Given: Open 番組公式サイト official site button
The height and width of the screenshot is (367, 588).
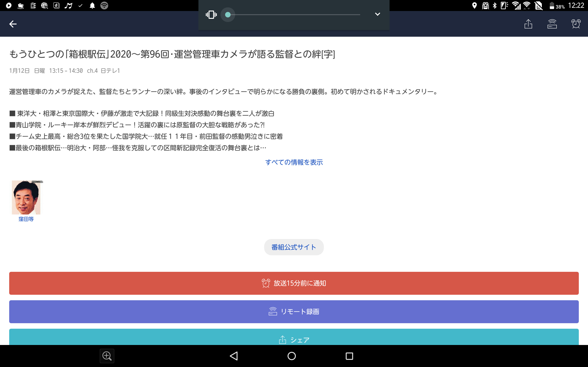Looking at the screenshot, I should [x=294, y=247].
